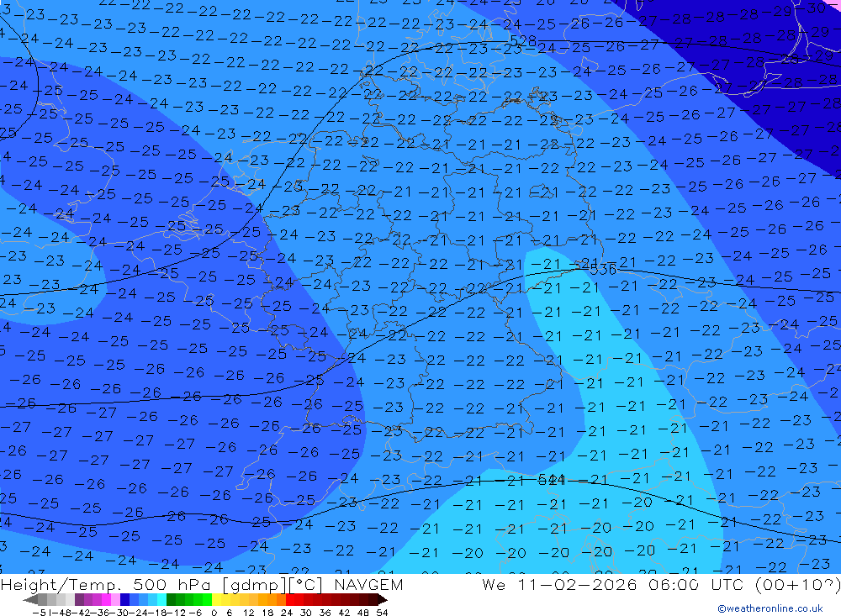Pick the dark purple legend swatch
The height and width of the screenshot is (616, 841).
point(79,599)
